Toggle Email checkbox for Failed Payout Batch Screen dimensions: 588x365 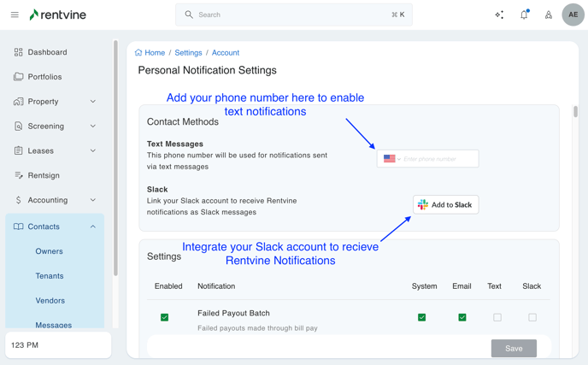(462, 317)
